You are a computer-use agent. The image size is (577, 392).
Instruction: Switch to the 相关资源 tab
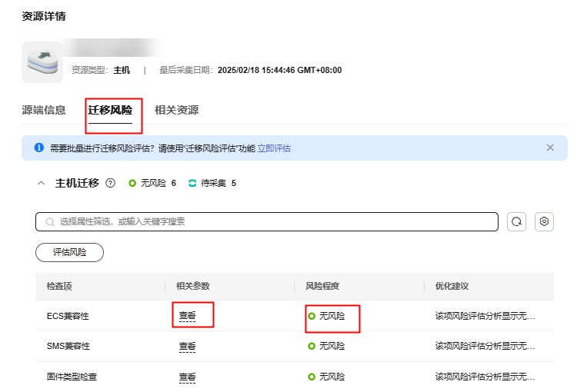point(177,110)
